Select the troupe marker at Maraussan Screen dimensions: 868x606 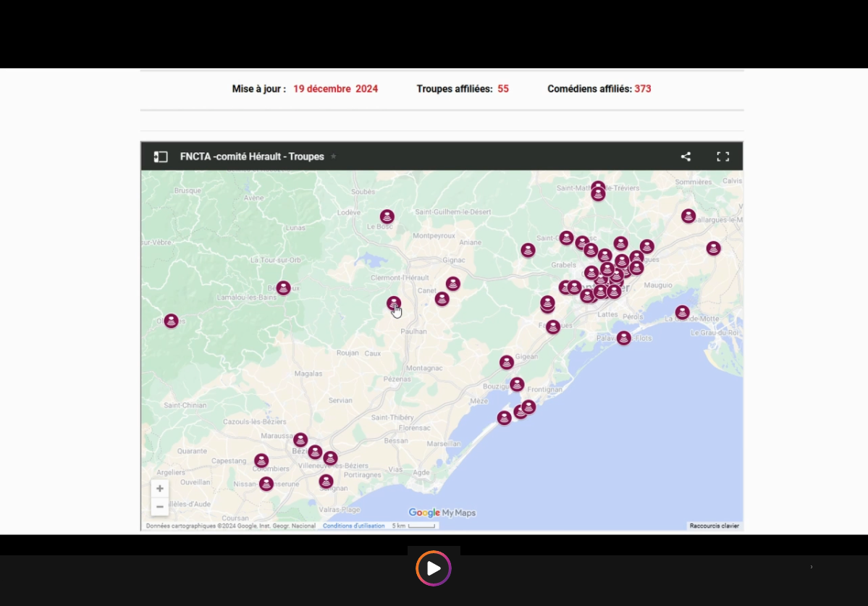coord(300,440)
